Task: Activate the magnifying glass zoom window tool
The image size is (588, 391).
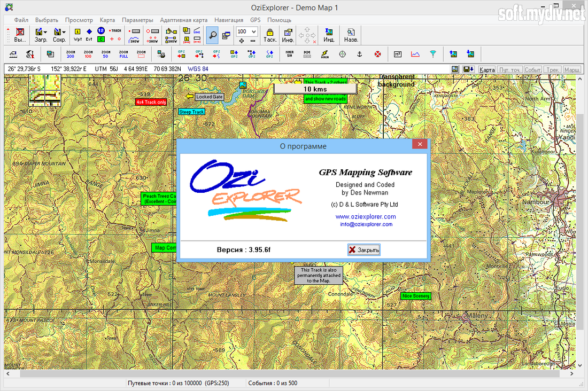Action: coord(212,35)
